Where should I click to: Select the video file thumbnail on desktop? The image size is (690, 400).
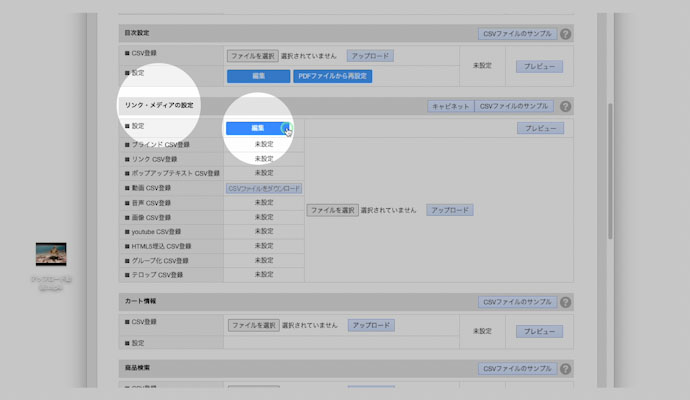[51, 253]
